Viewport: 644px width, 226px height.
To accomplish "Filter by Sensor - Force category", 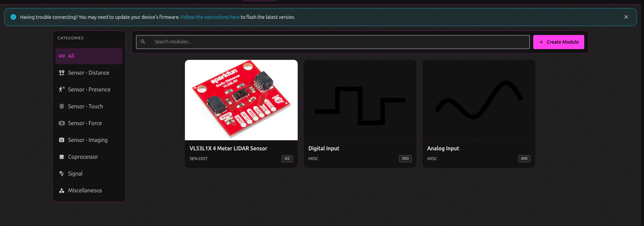I will 89,123.
